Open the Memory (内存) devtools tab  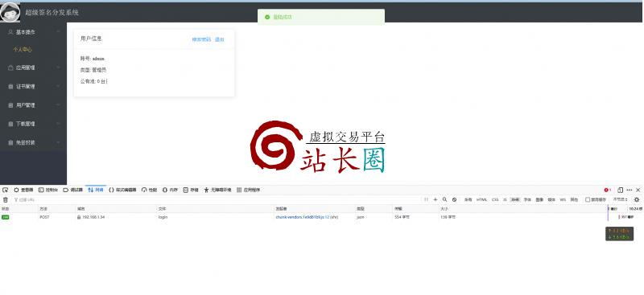(x=170, y=190)
